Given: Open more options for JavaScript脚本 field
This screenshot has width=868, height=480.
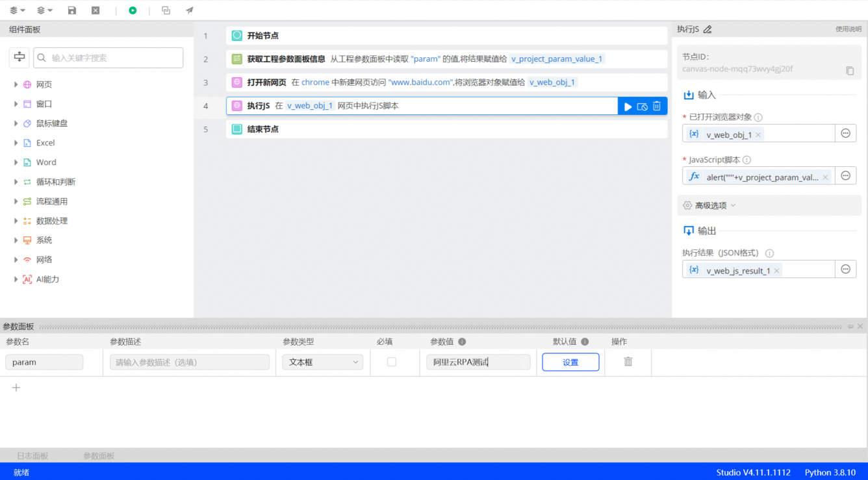Looking at the screenshot, I should (x=845, y=176).
